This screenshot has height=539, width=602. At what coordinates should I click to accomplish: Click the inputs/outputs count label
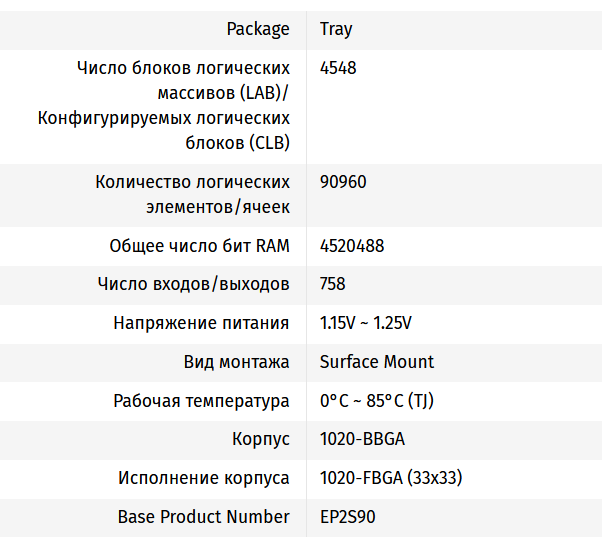[x=193, y=284]
